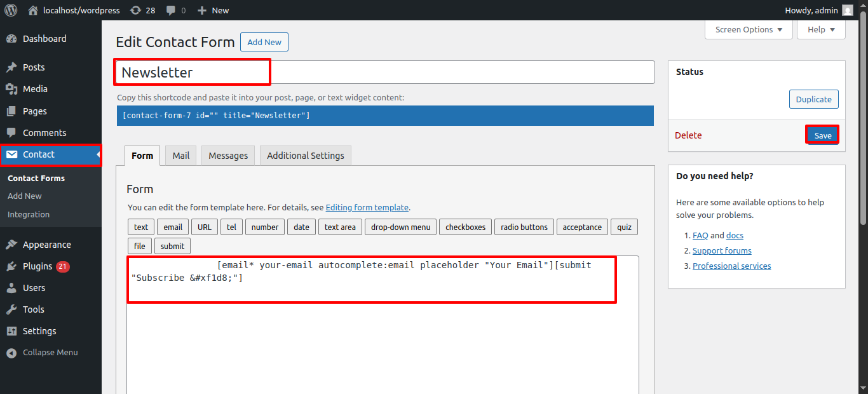The width and height of the screenshot is (868, 394).
Task: Open the FAQ link
Action: [x=700, y=235]
